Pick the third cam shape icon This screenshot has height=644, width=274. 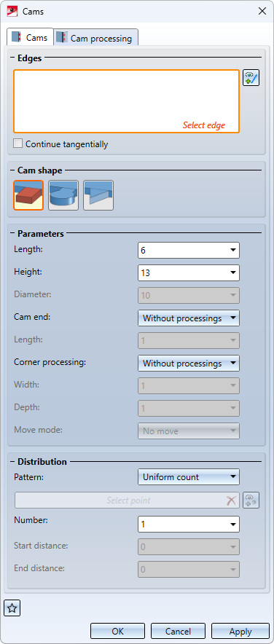(x=98, y=195)
